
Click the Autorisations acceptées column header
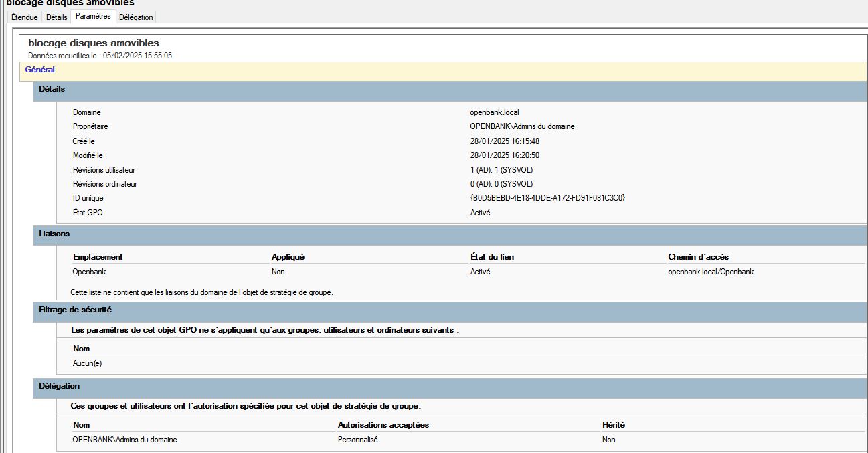[x=383, y=425]
